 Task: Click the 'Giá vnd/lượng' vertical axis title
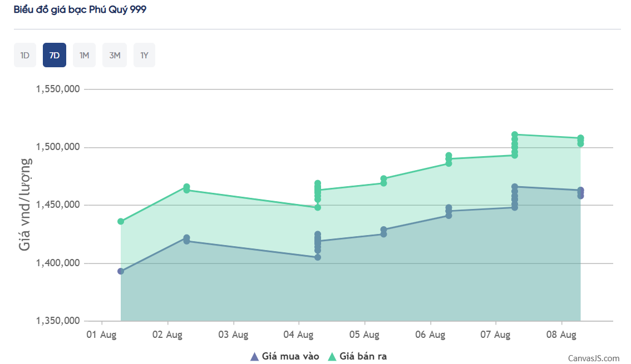25,204
